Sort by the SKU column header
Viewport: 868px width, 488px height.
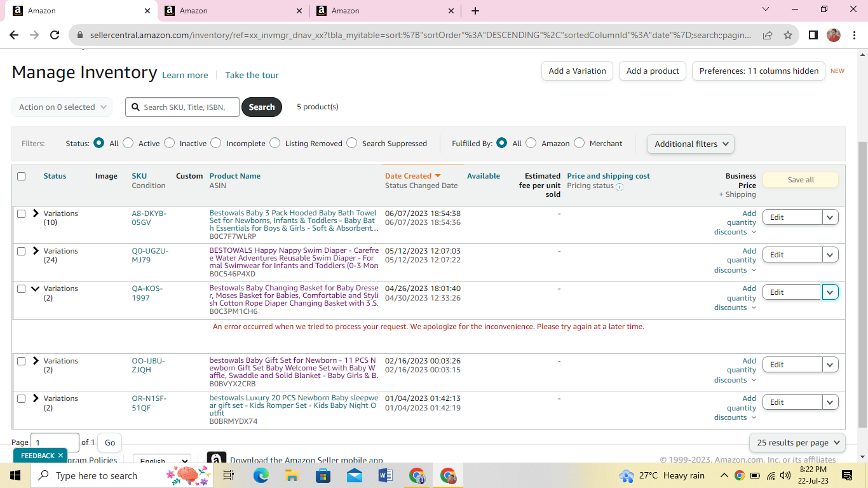[139, 176]
